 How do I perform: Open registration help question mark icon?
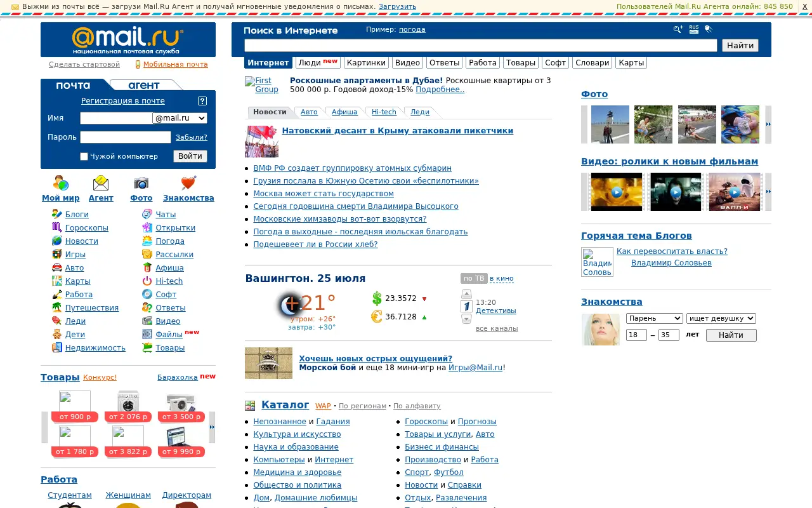[x=202, y=100]
